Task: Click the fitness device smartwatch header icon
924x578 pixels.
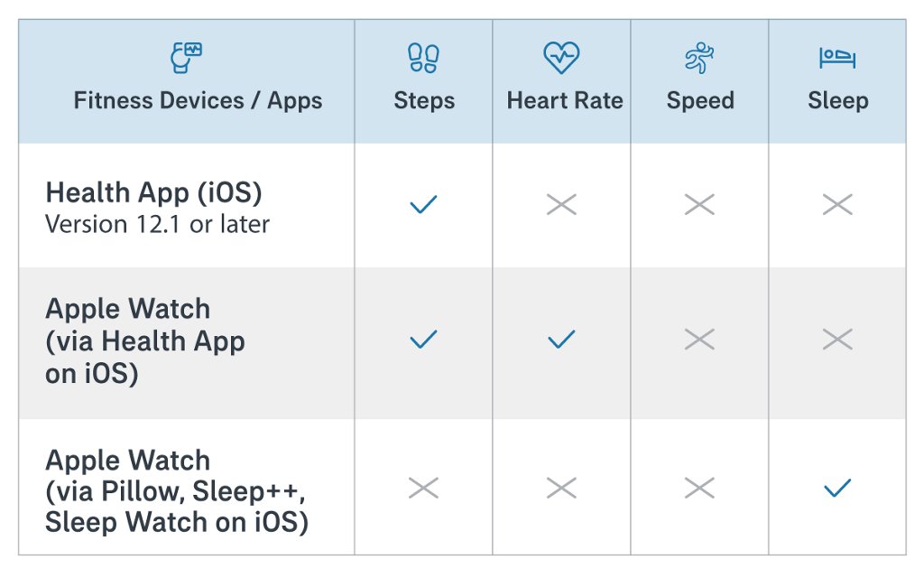Action: point(187,58)
